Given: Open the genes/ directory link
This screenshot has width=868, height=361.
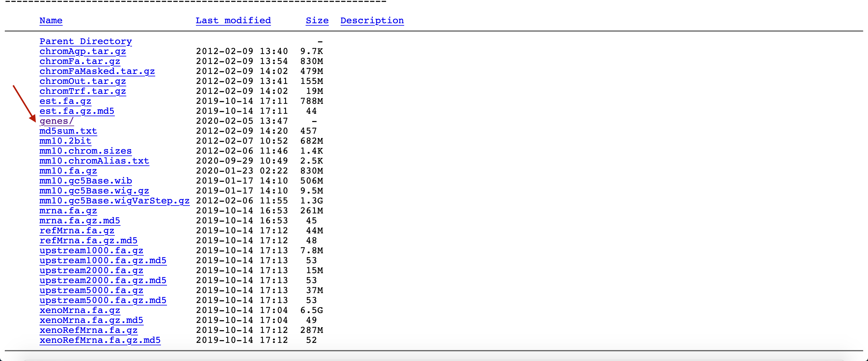Looking at the screenshot, I should (x=56, y=121).
